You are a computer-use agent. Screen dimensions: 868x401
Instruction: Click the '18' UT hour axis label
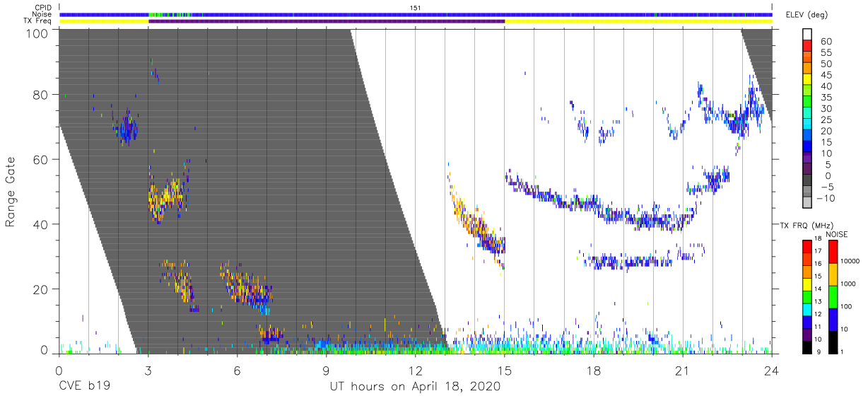(x=594, y=371)
